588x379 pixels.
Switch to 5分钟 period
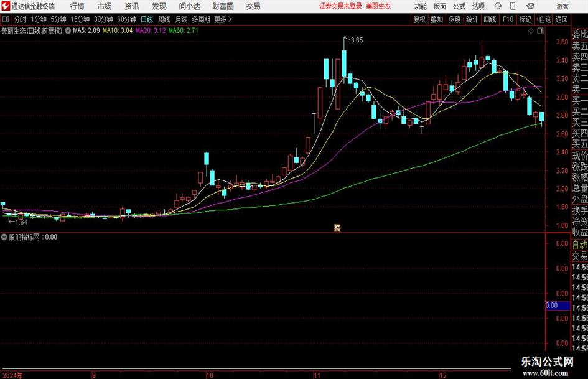(x=58, y=19)
